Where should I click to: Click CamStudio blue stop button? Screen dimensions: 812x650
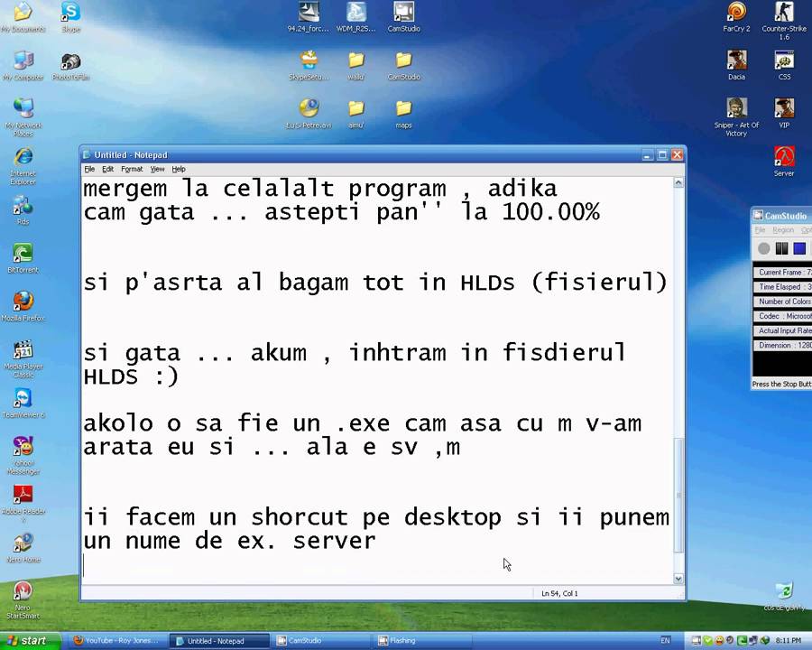pos(799,248)
